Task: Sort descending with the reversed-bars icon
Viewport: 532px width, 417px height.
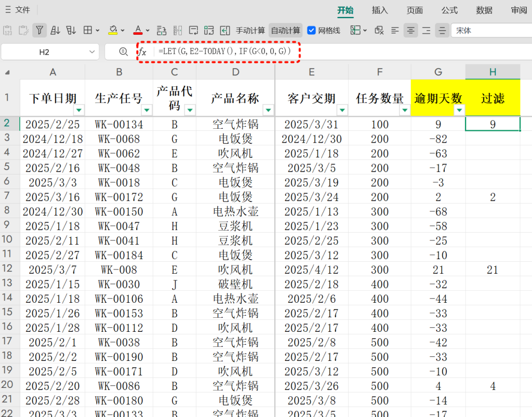Action: click(x=71, y=31)
